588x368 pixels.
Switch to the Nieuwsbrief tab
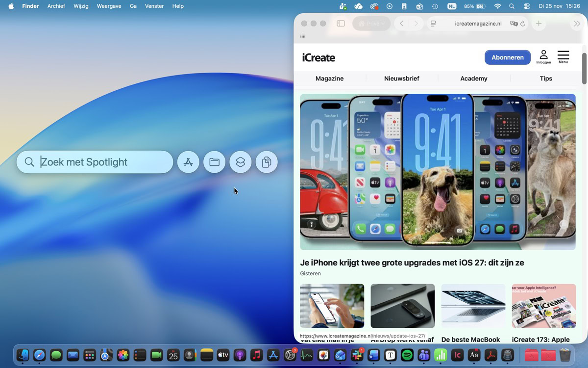pyautogui.click(x=401, y=79)
